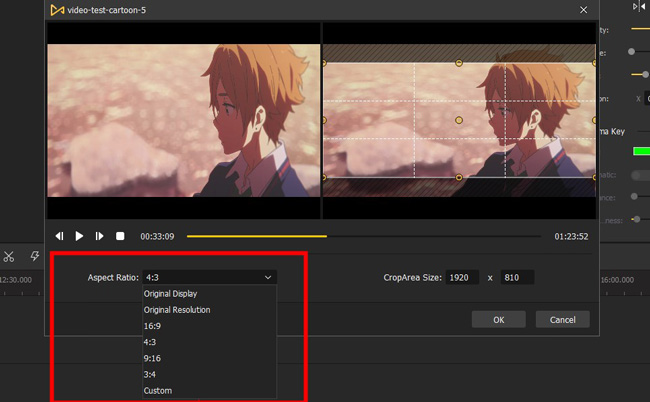Image resolution: width=650 pixels, height=402 pixels.
Task: Stop the video playback
Action: point(120,236)
